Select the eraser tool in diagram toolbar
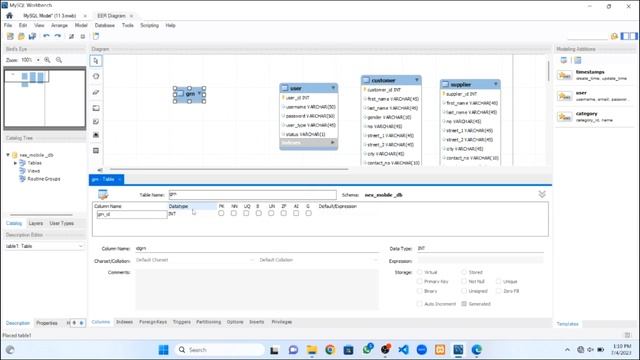 tap(96, 92)
